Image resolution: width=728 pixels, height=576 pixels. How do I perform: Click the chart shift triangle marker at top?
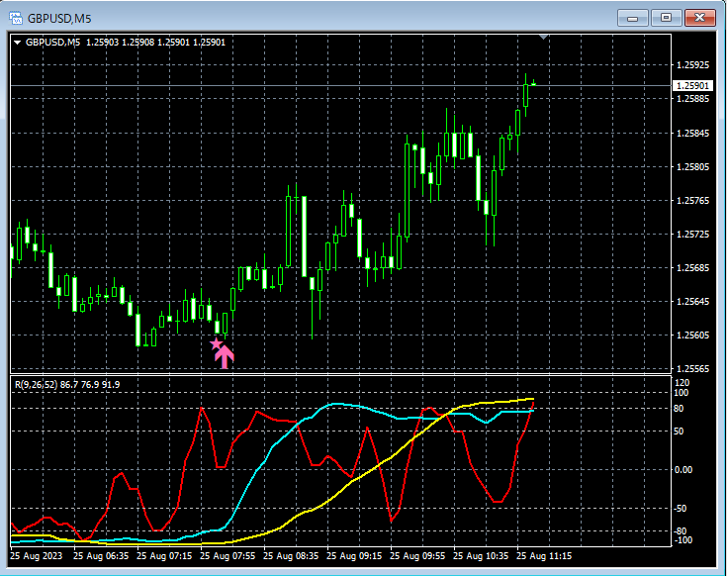tap(544, 37)
